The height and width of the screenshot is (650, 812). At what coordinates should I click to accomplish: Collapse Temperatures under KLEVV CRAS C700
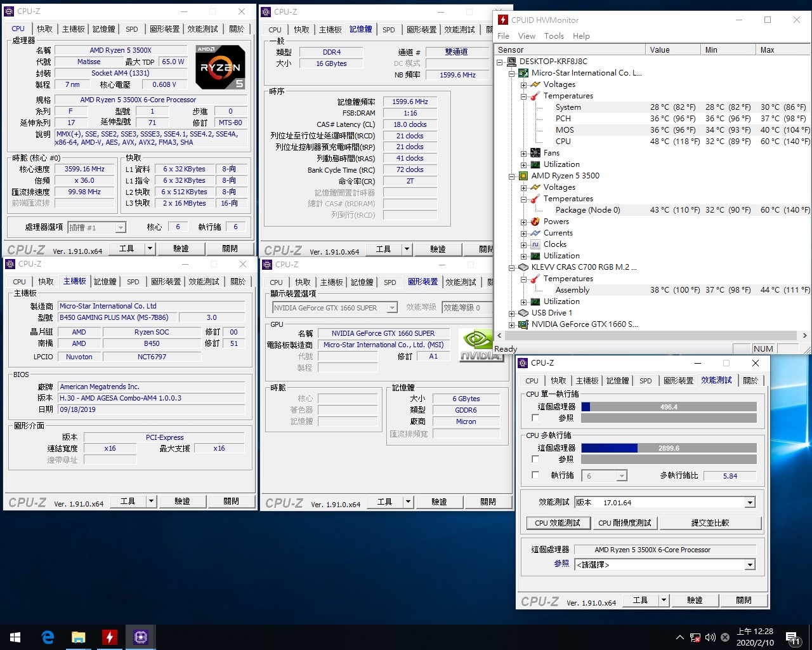click(x=523, y=279)
